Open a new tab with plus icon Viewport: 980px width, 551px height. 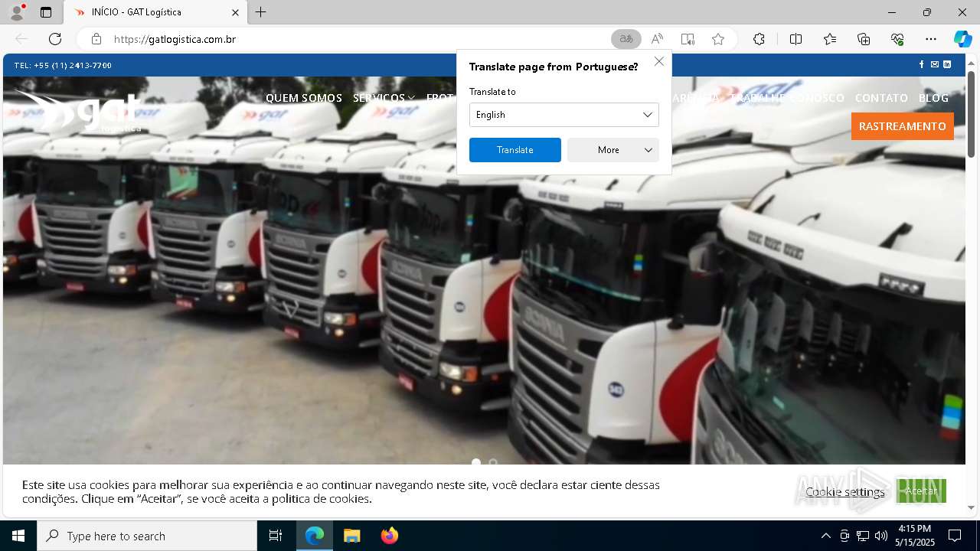[x=261, y=12]
